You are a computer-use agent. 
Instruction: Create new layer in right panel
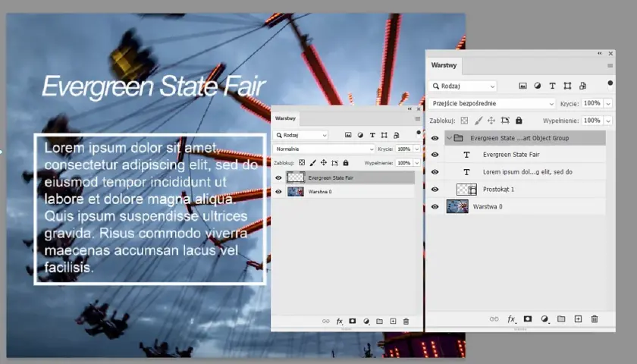[578, 319]
